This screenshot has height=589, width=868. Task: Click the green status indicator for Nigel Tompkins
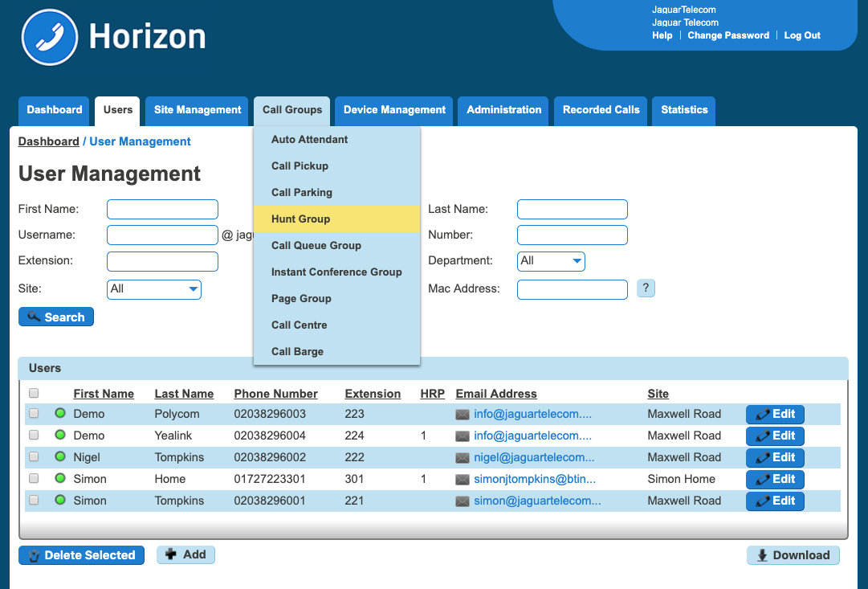pos(59,457)
